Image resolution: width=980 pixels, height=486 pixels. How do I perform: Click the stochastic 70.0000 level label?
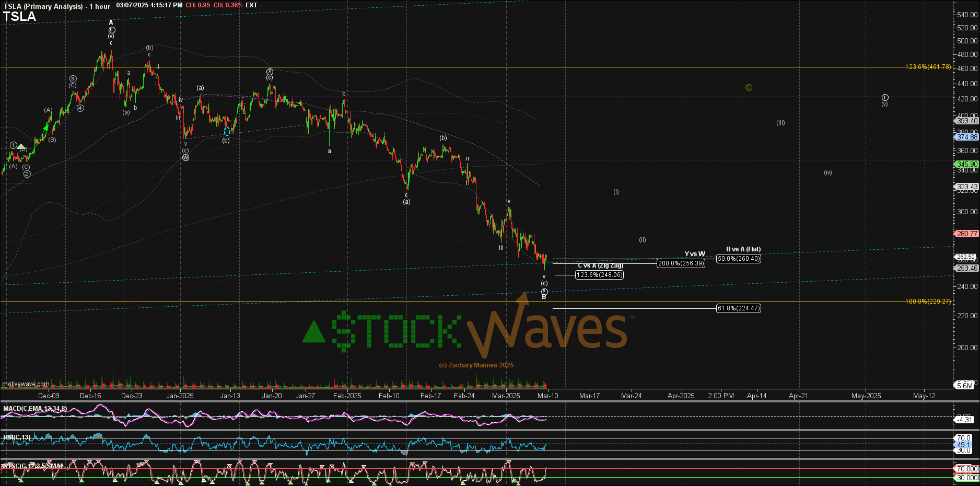[x=967, y=469]
